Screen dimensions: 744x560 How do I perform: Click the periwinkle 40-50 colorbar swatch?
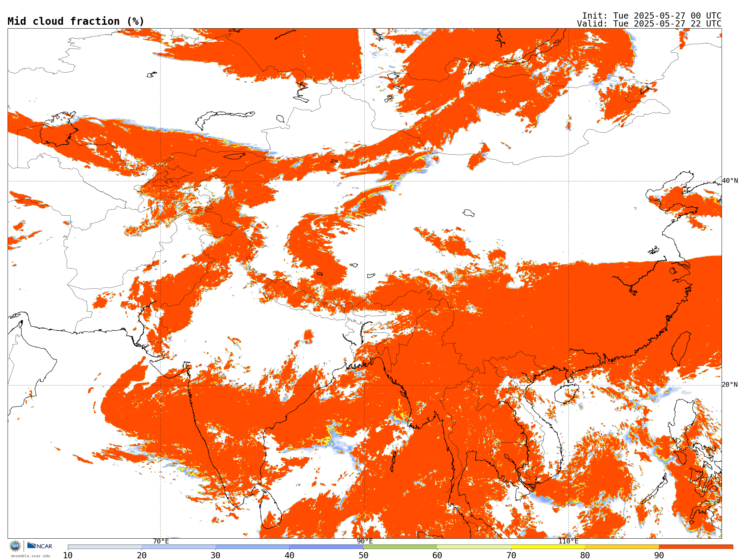click(326, 547)
